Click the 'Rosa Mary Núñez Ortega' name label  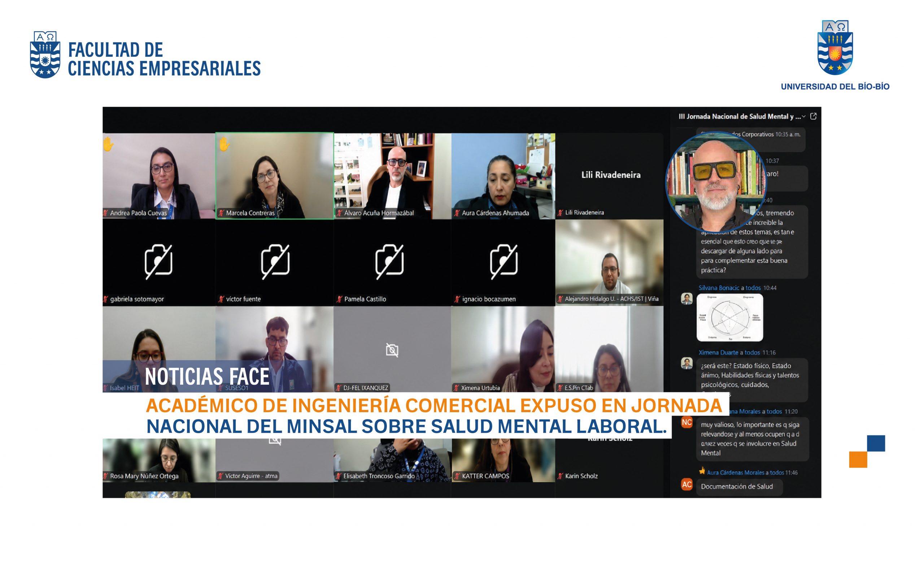[x=144, y=476]
